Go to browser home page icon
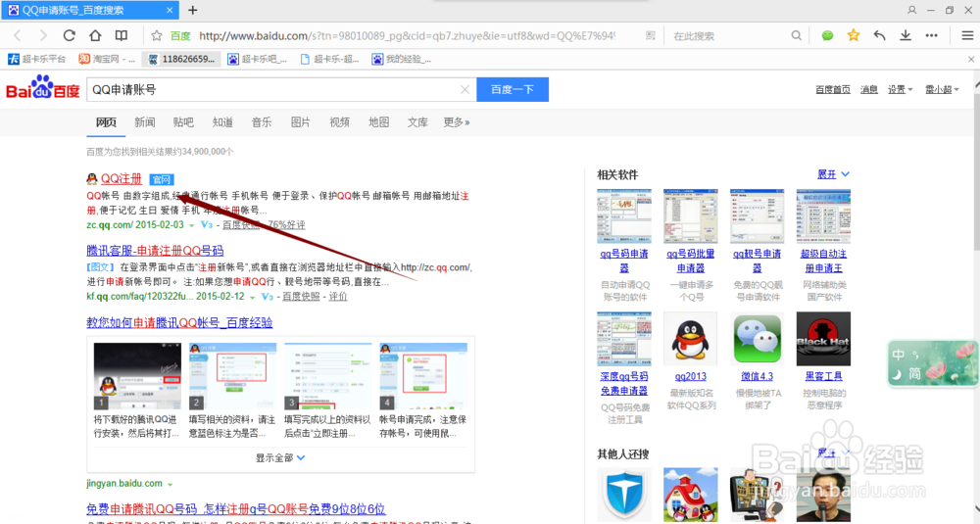 (95, 35)
